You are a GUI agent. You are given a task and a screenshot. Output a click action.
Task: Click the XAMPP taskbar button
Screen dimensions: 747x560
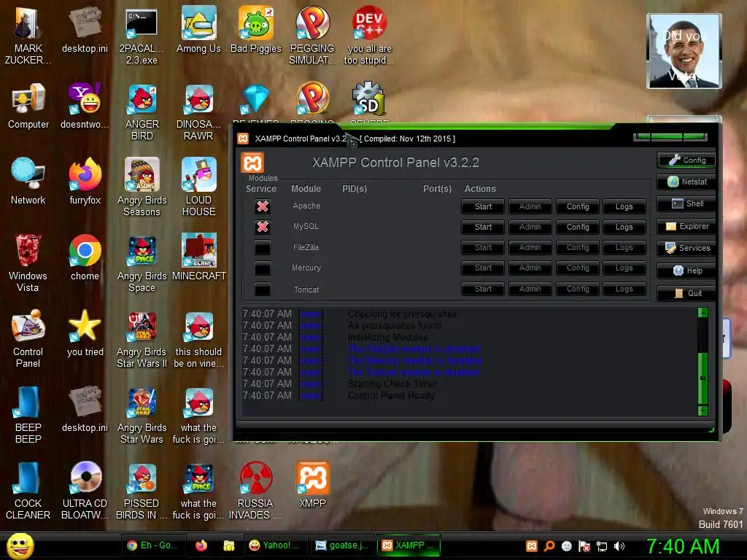409,545
